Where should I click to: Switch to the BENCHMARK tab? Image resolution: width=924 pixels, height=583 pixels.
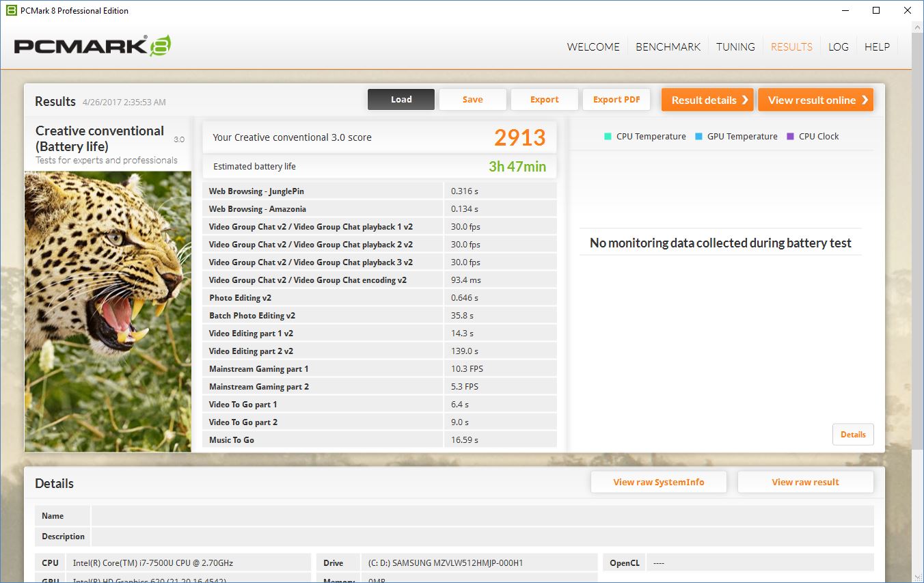click(x=668, y=47)
